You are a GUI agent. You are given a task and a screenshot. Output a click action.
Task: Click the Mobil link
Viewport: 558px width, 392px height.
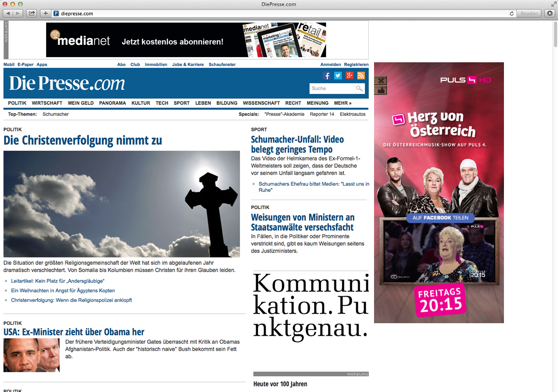pos(9,64)
